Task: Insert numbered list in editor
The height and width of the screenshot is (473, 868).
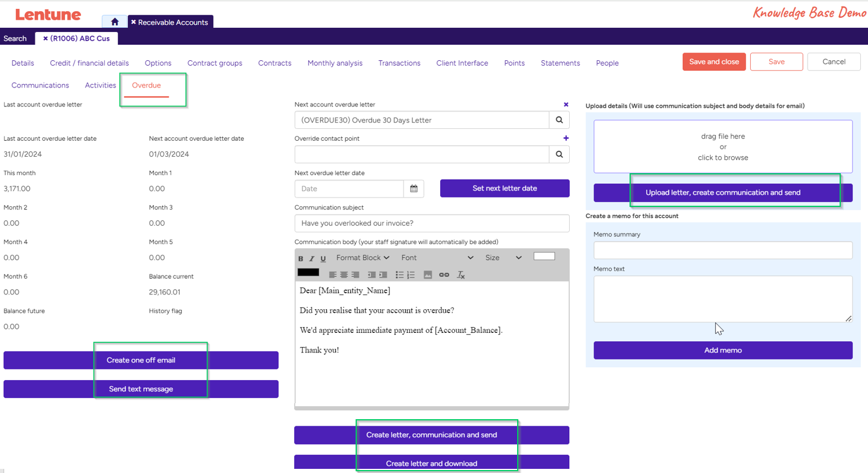Action: tap(411, 275)
